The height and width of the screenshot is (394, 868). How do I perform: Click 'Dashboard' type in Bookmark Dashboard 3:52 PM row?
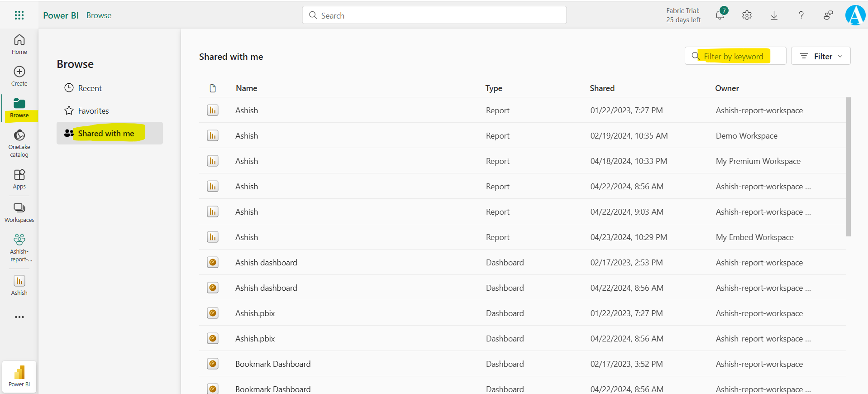click(x=505, y=364)
